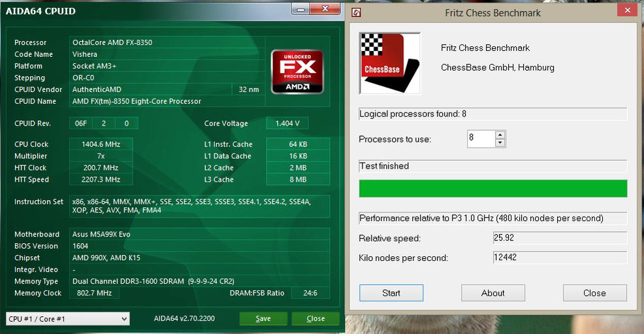Image resolution: width=644 pixels, height=334 pixels.
Task: Click the CPUID Rev. value 06F
Action: (x=81, y=124)
